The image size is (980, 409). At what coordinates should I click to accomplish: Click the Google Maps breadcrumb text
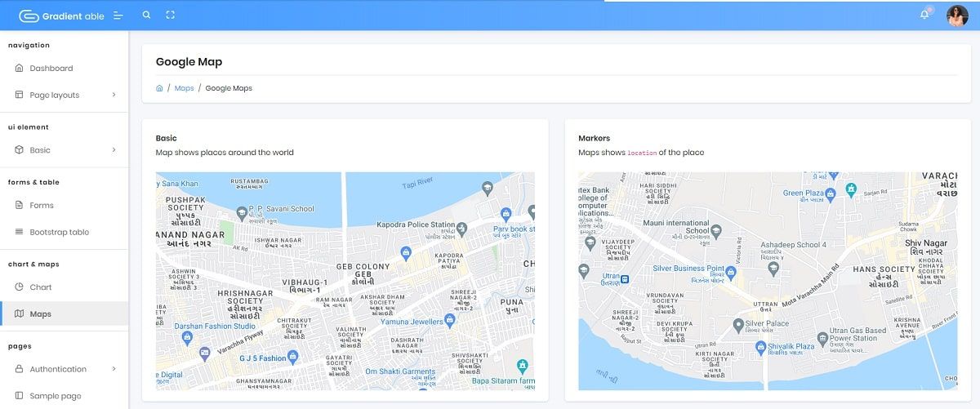coord(229,88)
